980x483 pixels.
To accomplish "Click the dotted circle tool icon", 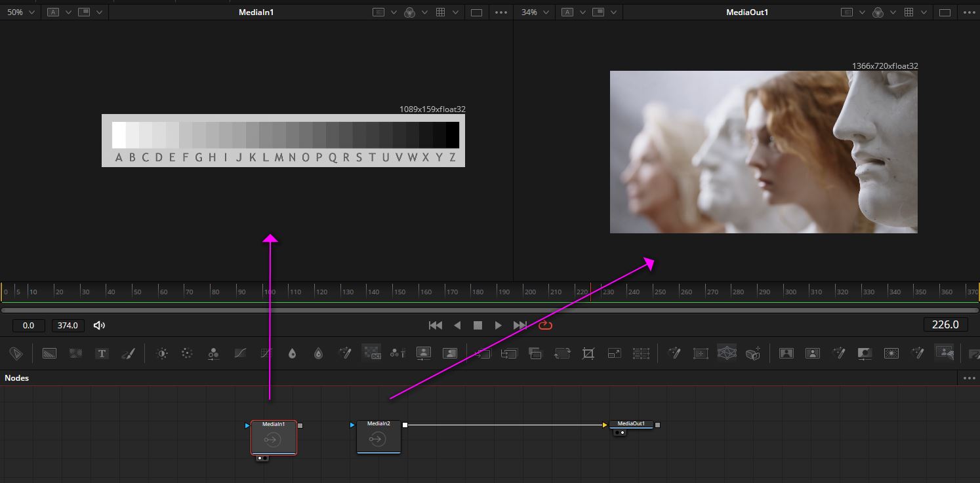I will [x=187, y=353].
